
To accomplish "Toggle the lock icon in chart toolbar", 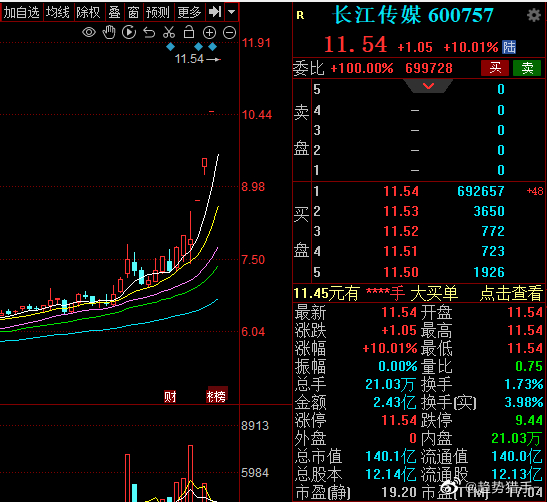I will tap(189, 32).
